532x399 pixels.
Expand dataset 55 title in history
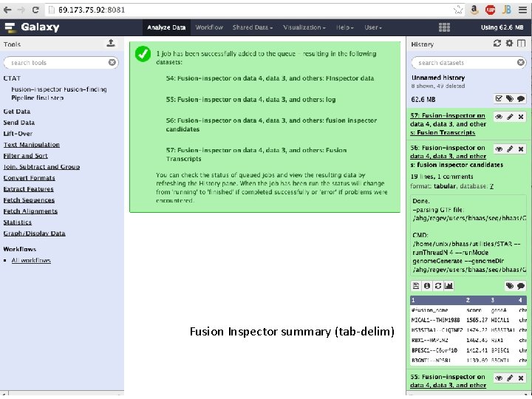coord(448,381)
